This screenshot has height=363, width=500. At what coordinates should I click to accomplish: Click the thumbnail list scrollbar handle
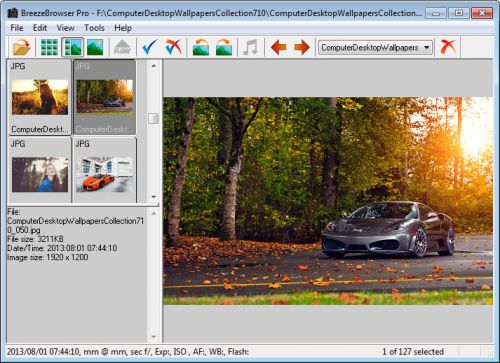153,118
